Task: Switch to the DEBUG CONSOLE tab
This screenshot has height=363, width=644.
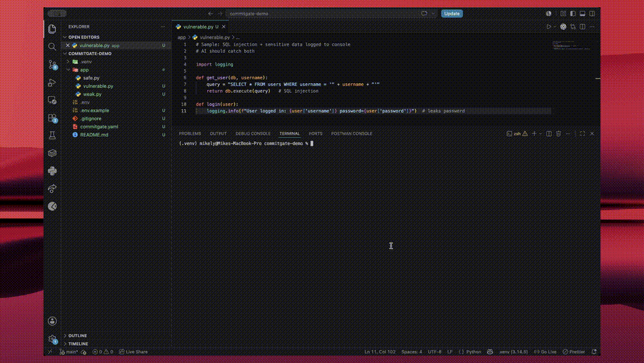Action: tap(253, 133)
